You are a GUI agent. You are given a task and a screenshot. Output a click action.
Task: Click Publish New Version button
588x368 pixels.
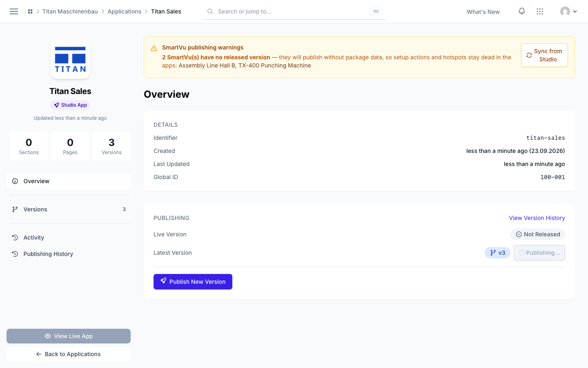point(193,282)
